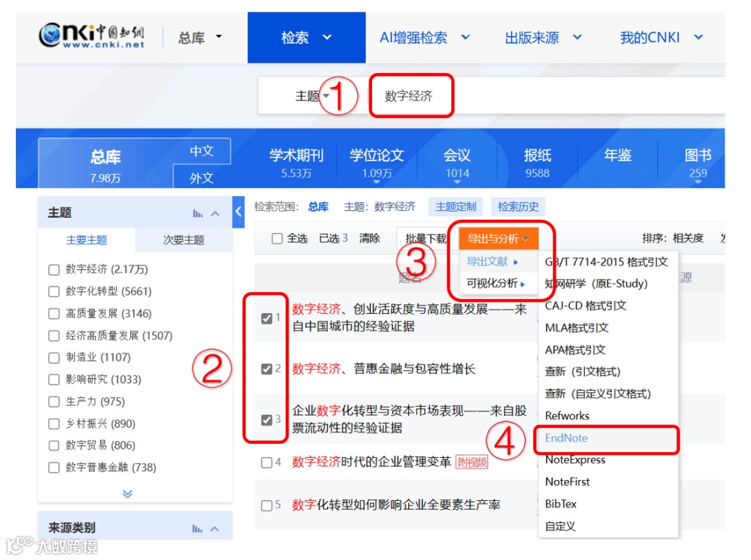This screenshot has width=751, height=560.
Task: Collapse the left sidebar using the arrow tab
Action: pos(239,213)
